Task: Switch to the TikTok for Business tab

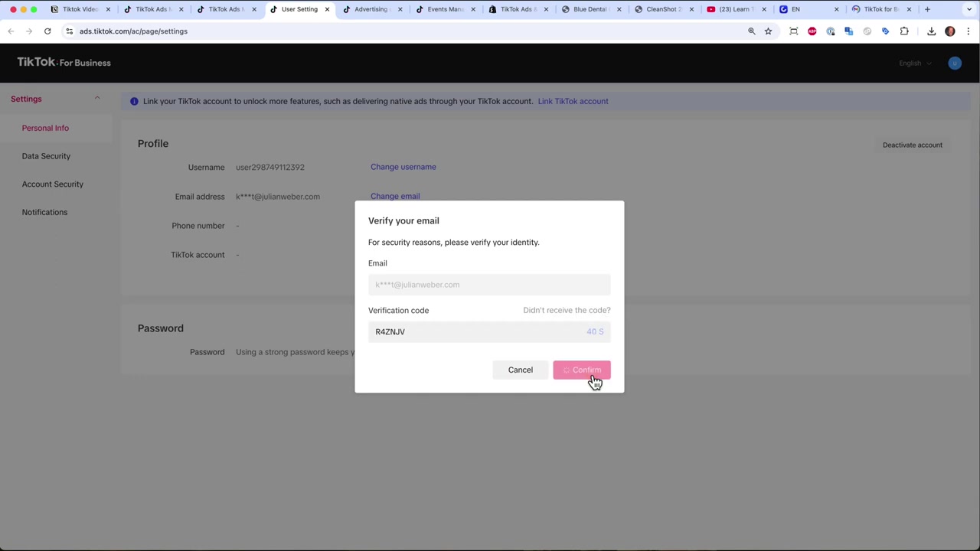Action: [881, 9]
